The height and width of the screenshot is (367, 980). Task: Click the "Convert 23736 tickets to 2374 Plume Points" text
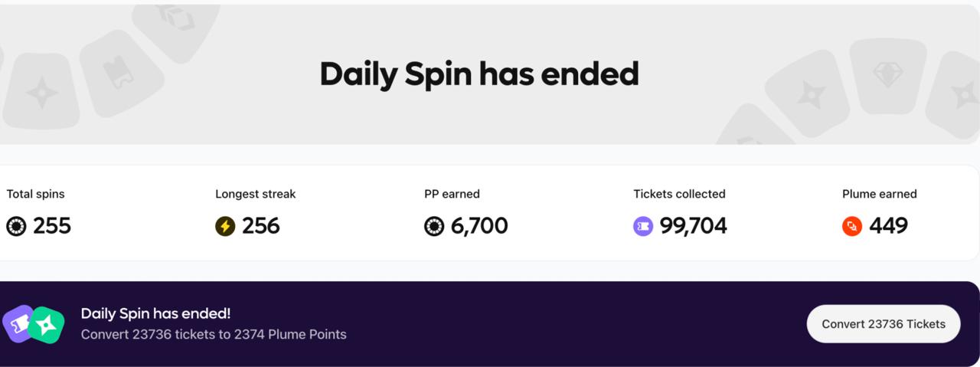pos(214,334)
